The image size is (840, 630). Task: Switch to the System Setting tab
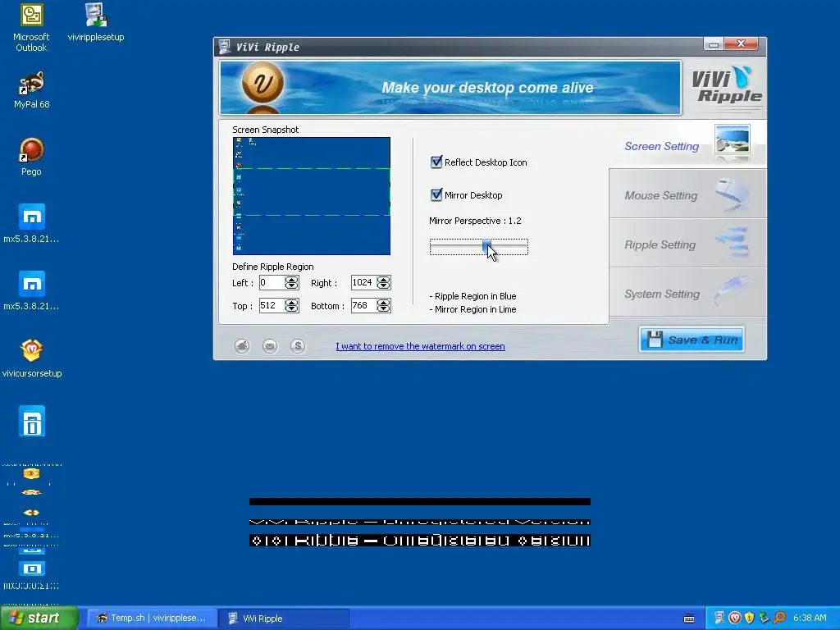pyautogui.click(x=688, y=293)
